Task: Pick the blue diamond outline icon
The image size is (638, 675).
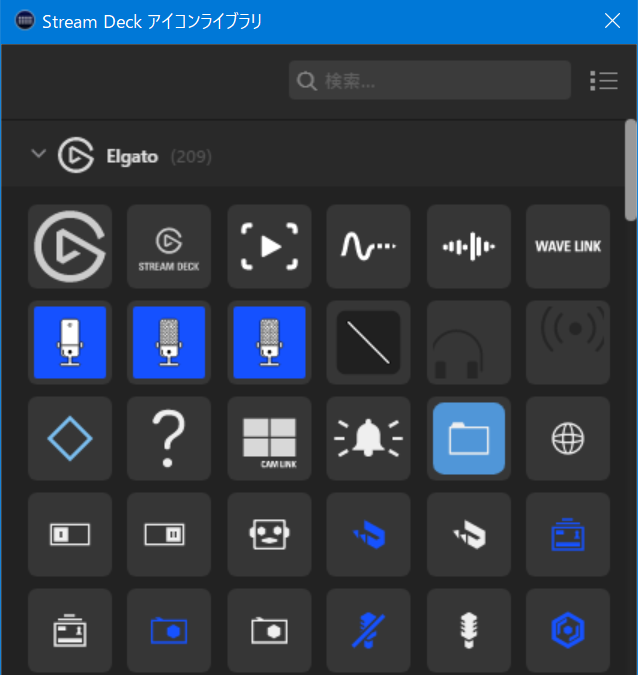Action: 70,438
